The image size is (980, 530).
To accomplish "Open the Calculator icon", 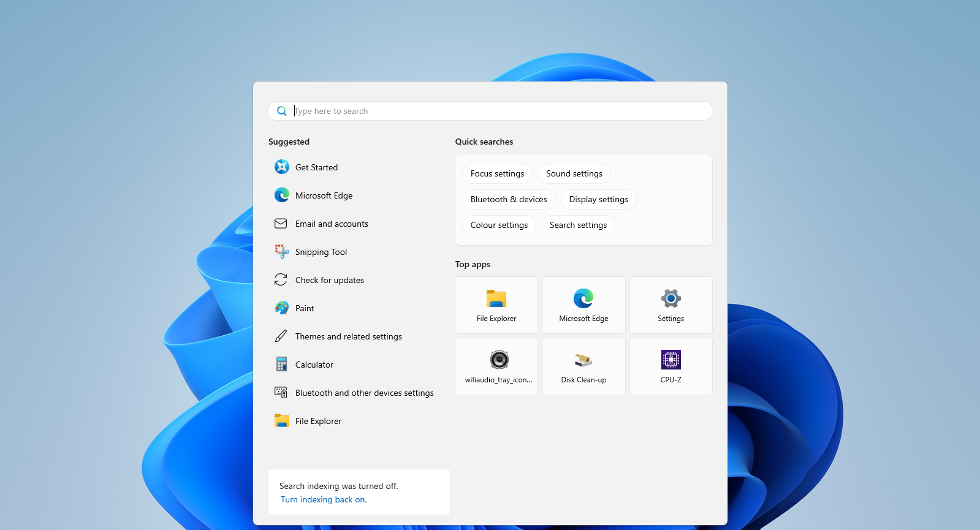I will (281, 364).
